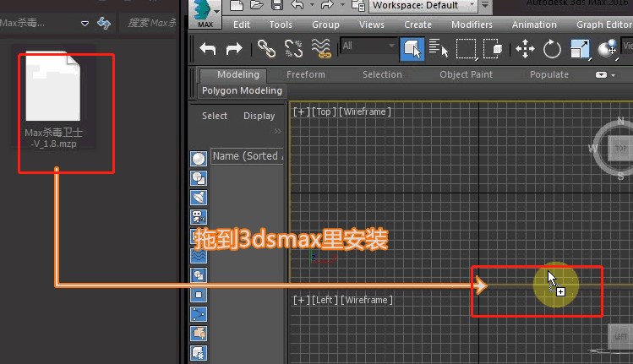Open the Animation menu
The image size is (633, 364).
[x=534, y=24]
